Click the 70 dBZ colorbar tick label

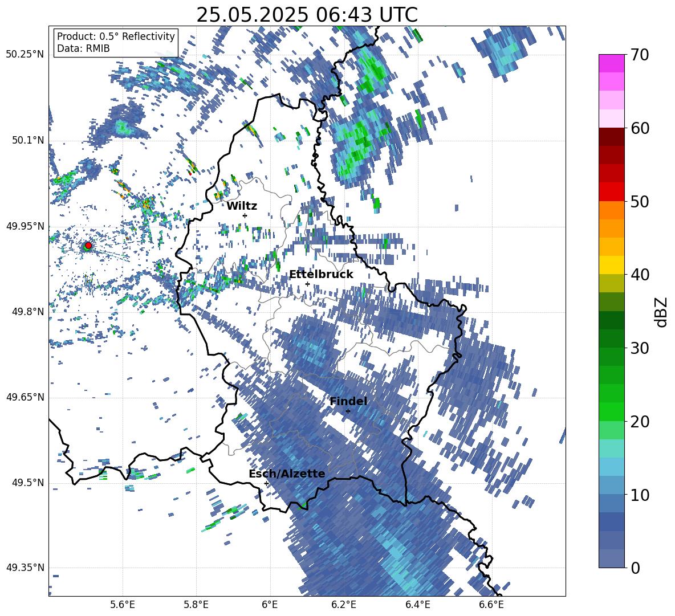pyautogui.click(x=639, y=55)
